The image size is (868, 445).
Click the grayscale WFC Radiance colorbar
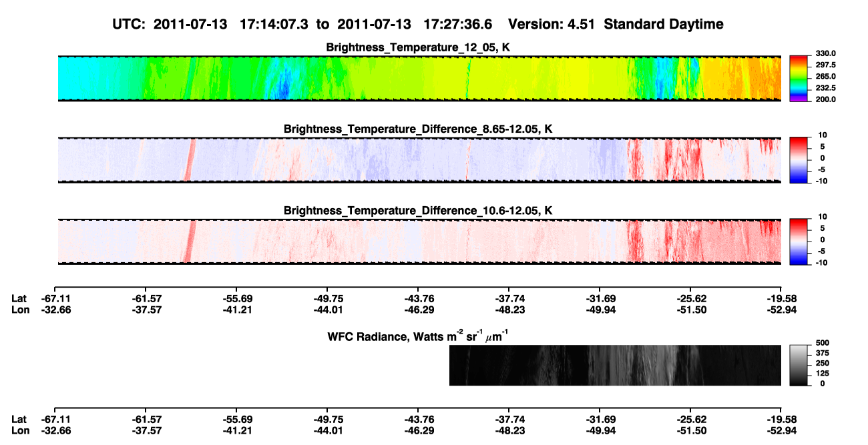click(x=799, y=365)
